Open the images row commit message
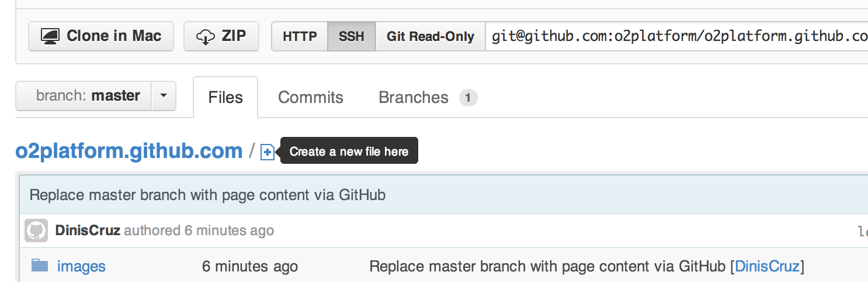Screen dimensions: 868x282 [x=547, y=267]
